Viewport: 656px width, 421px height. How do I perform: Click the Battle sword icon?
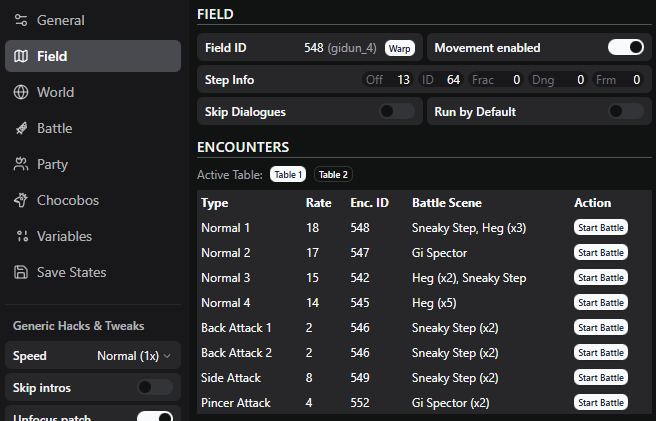click(21, 128)
